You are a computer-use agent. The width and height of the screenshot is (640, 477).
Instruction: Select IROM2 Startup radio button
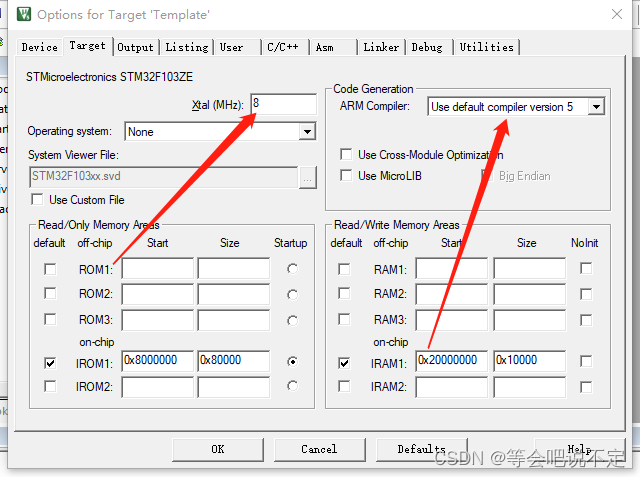pyautogui.click(x=292, y=386)
